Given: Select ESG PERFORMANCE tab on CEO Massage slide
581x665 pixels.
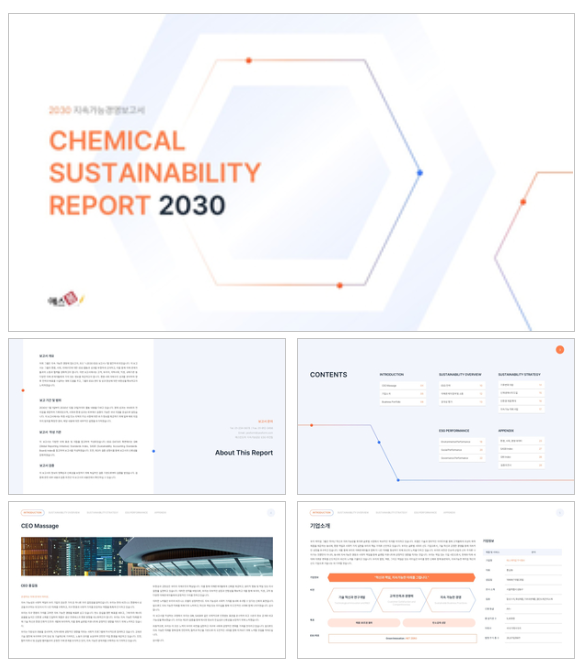Looking at the screenshot, I should (136, 513).
